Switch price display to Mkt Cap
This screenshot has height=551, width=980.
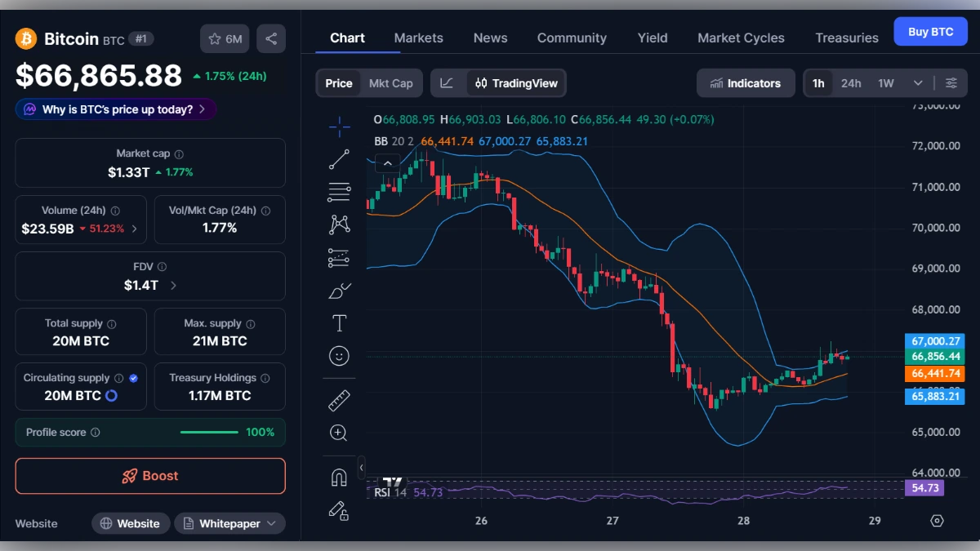pos(390,82)
